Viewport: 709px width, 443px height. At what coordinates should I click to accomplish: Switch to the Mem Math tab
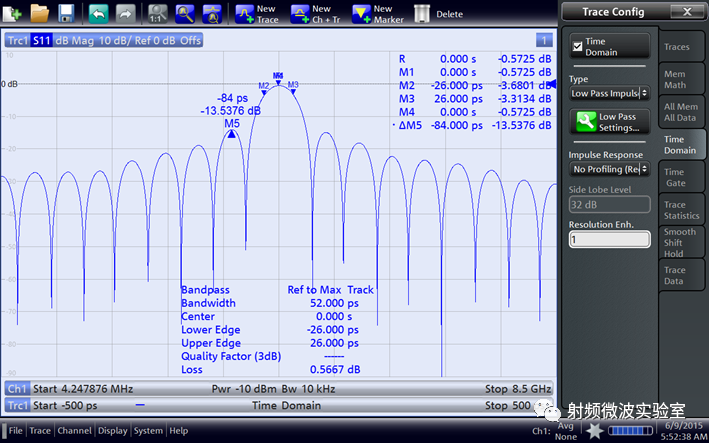point(681,80)
